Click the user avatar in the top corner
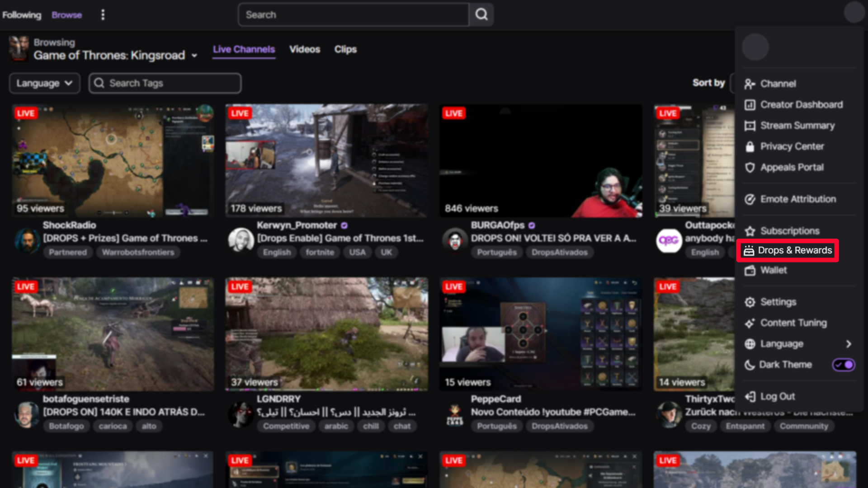This screenshot has width=868, height=488. click(x=854, y=12)
